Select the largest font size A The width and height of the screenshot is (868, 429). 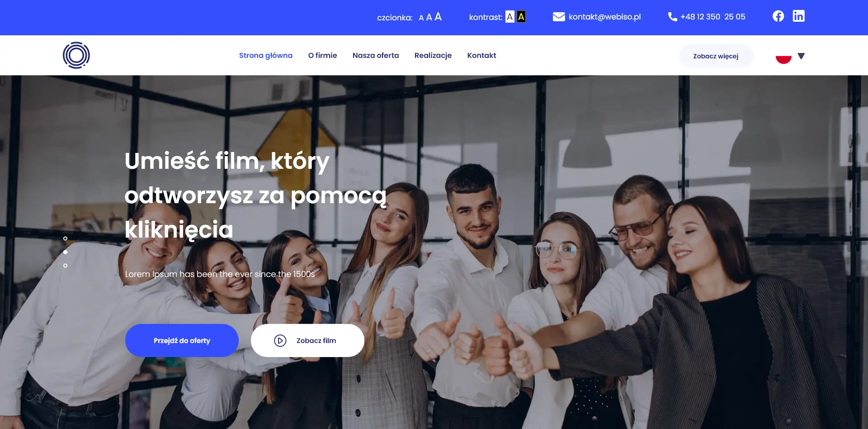point(438,17)
